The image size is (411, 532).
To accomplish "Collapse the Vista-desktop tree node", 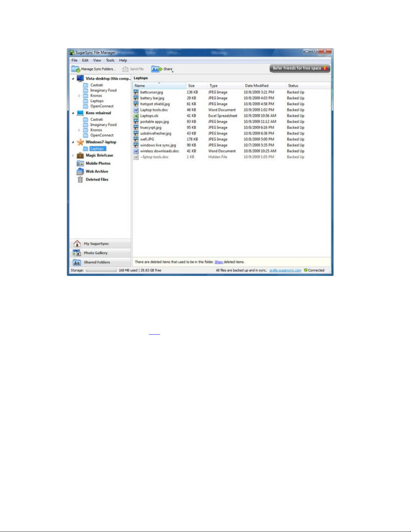I will point(73,79).
